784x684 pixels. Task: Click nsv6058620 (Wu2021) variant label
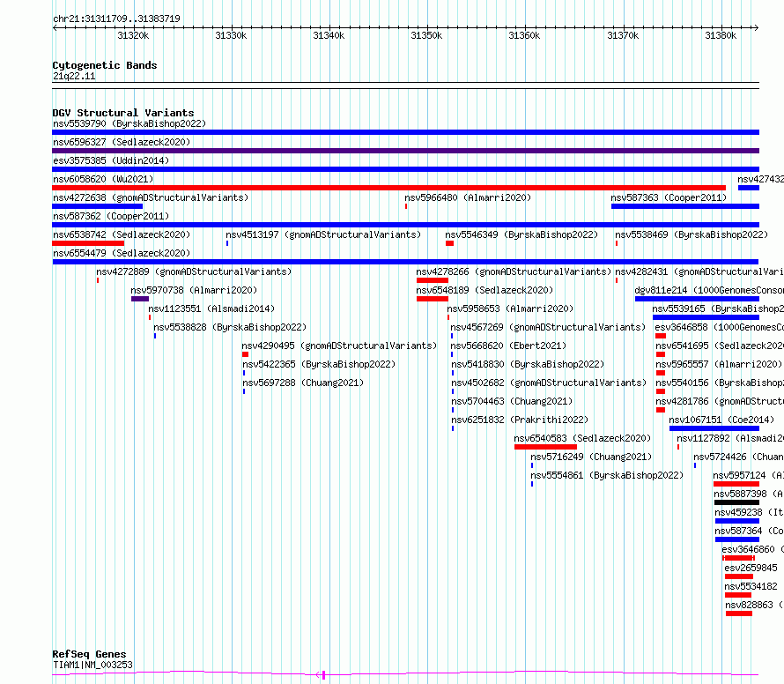103,179
